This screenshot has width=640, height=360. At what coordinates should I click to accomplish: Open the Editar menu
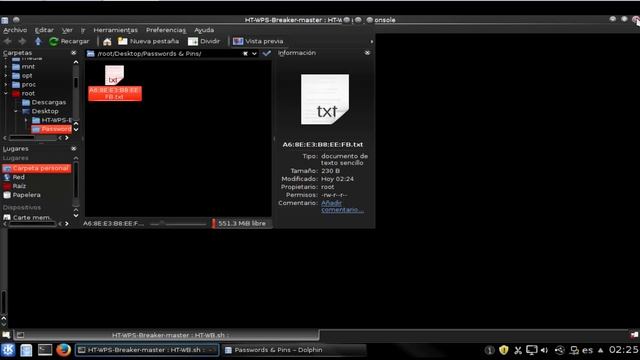coord(44,30)
